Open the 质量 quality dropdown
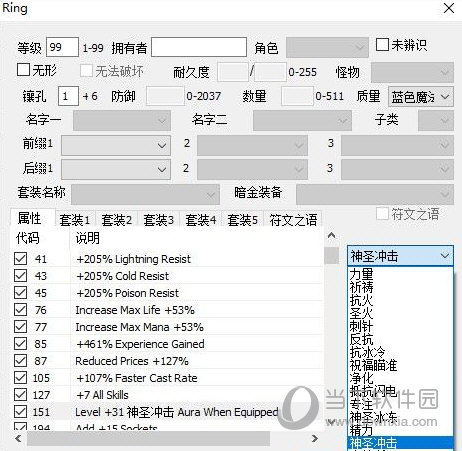 [421, 97]
